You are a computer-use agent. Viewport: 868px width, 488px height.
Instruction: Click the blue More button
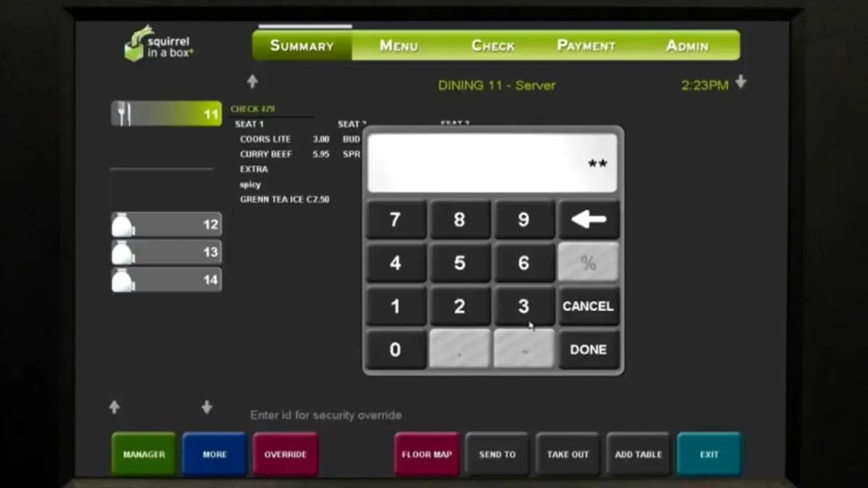click(215, 454)
